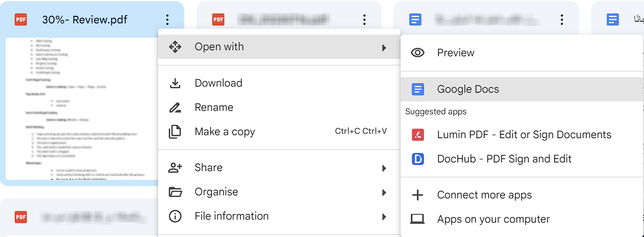Choose Make a copy
The image size is (644, 237).
click(279, 132)
